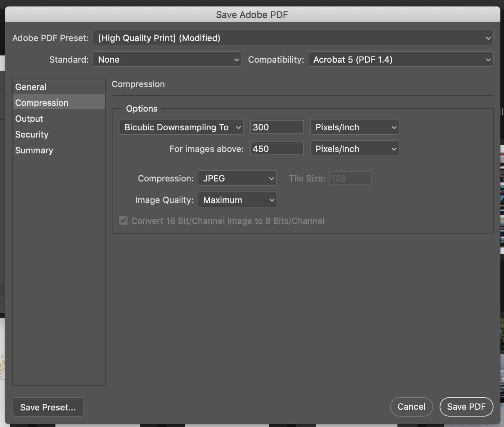Select the Security section
This screenshot has width=504, height=427.
tap(32, 134)
